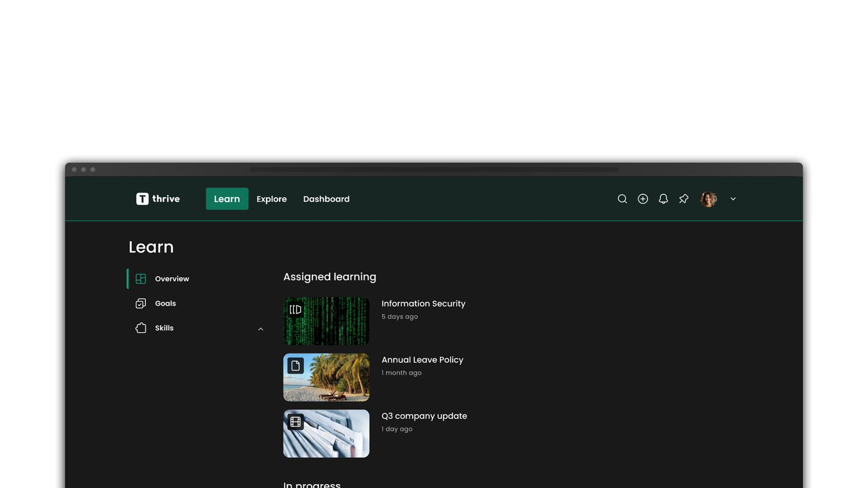
Task: Collapse the Skills section chevron
Action: point(260,329)
